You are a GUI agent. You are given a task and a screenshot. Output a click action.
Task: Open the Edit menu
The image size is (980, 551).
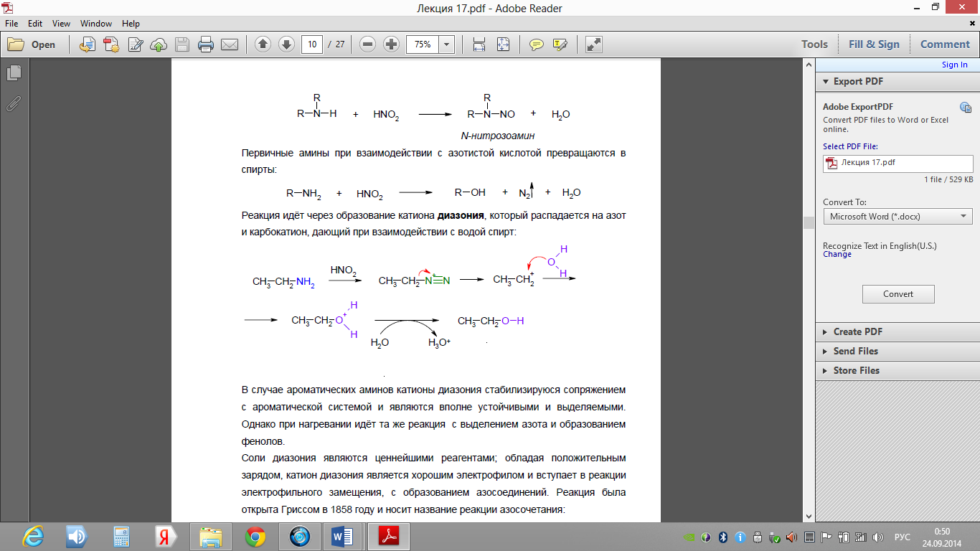(x=35, y=24)
